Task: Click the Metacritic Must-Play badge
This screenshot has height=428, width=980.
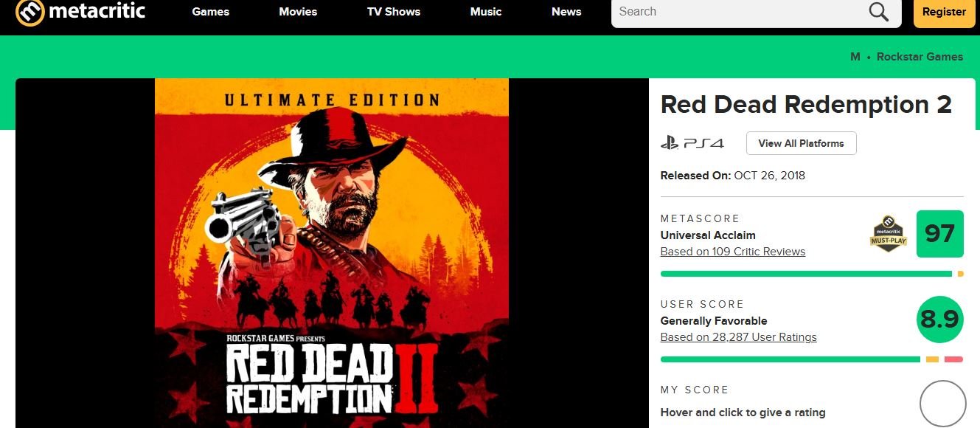Action: tap(888, 234)
